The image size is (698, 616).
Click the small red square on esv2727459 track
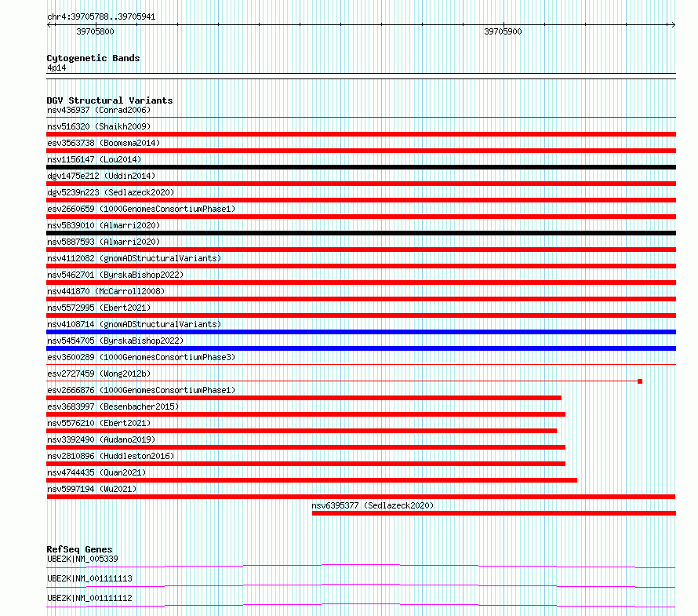pos(640,381)
